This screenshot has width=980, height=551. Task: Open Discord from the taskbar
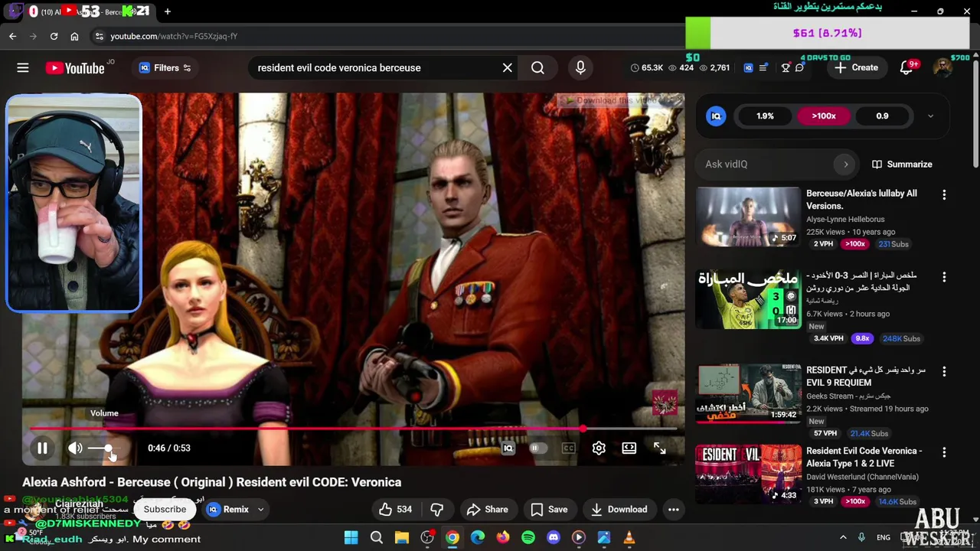(x=553, y=538)
